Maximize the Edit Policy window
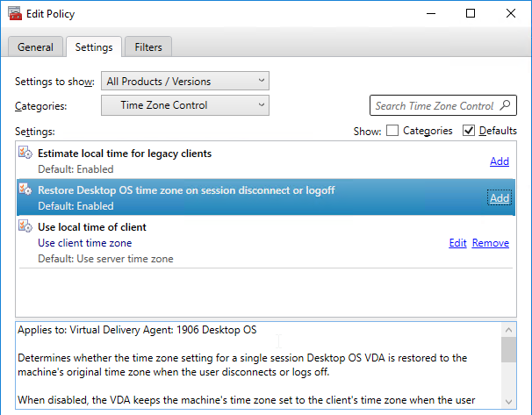The width and height of the screenshot is (532, 415). point(471,13)
